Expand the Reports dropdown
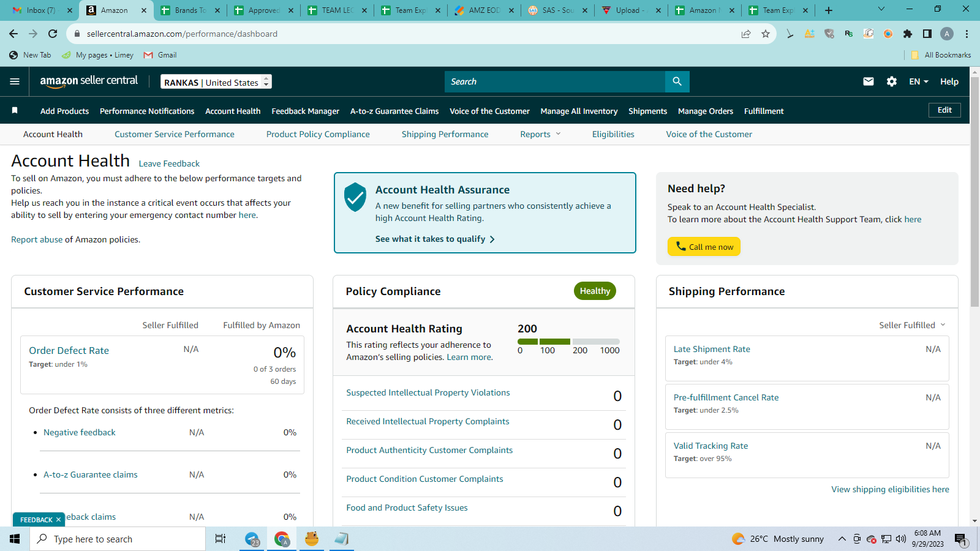Viewport: 980px width, 551px height. coord(540,134)
